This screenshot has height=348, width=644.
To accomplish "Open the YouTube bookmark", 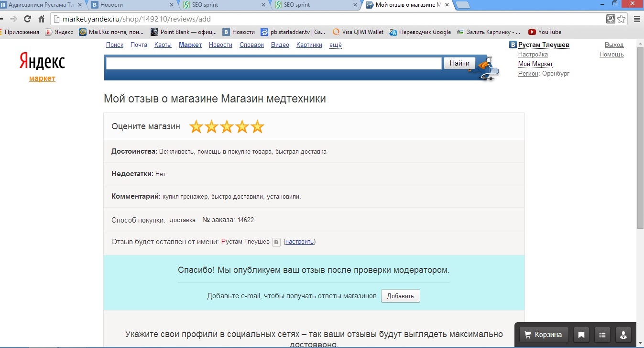I will point(545,32).
